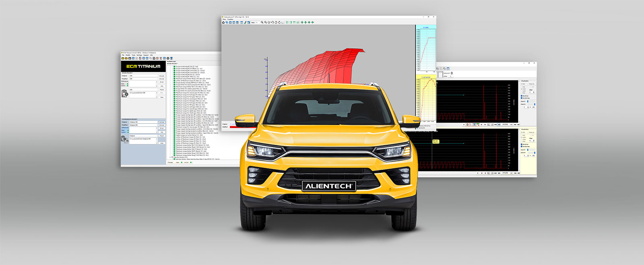Select the Motorola radio in the lower Visualization panel

528,132
